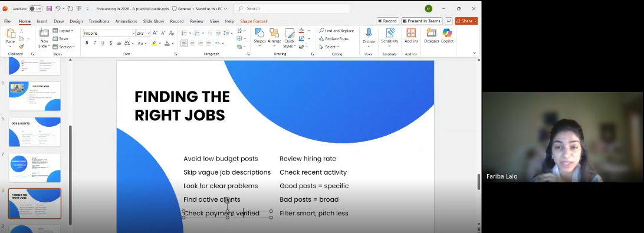Toggle bold formatting

(87, 43)
